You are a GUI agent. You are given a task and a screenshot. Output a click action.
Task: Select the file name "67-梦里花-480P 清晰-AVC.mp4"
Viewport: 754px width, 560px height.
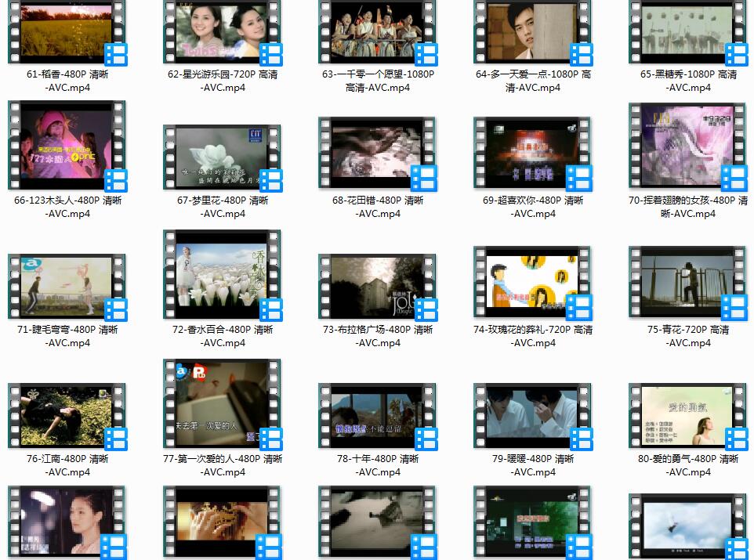(x=223, y=207)
